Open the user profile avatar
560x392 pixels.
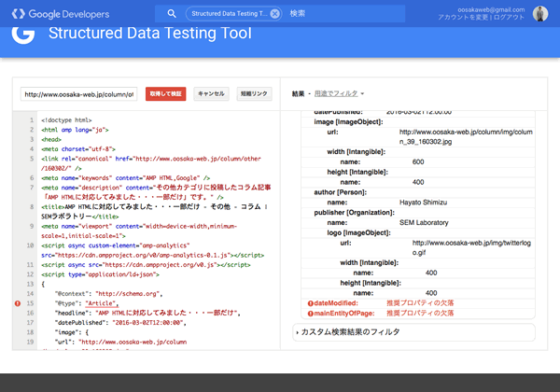click(x=540, y=14)
